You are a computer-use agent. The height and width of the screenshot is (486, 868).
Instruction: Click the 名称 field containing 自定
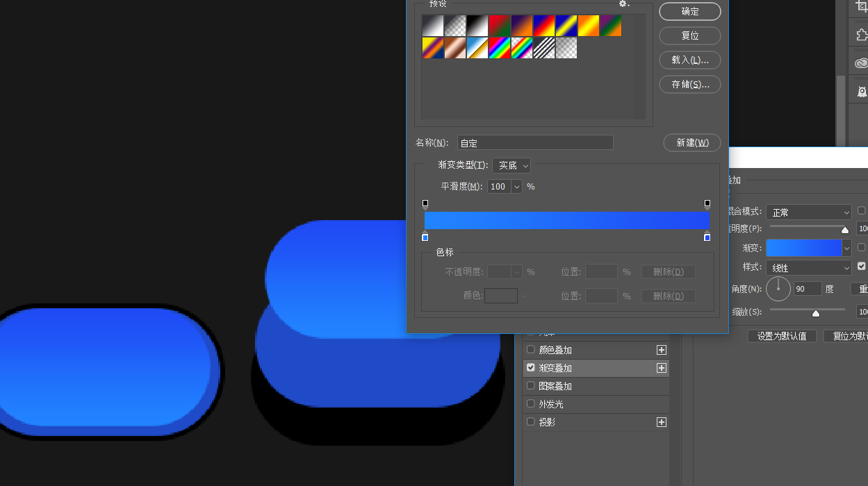point(535,142)
